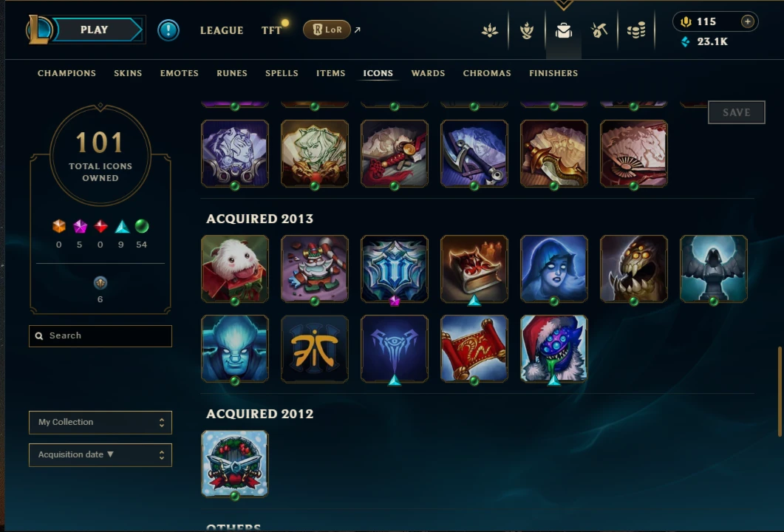The height and width of the screenshot is (532, 784).
Task: Click the collection vertical scrollbar
Action: point(779,391)
